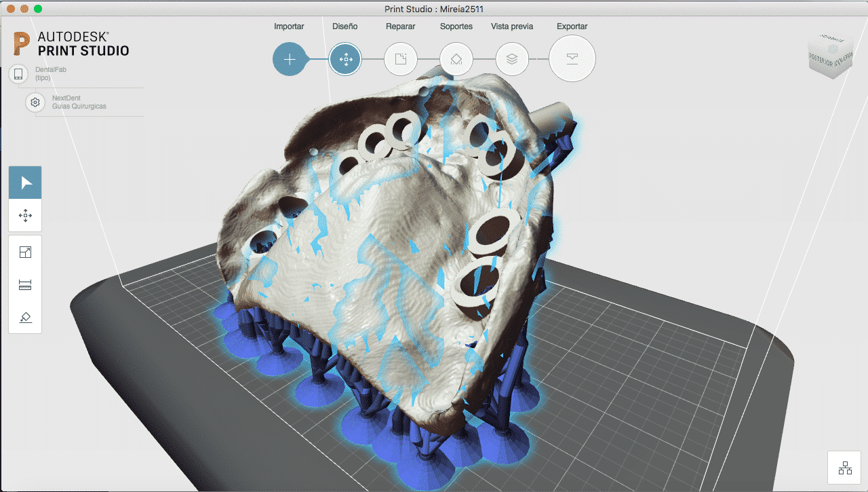Open the DentalFab printer selector
This screenshot has width=868, height=492.
tap(18, 74)
